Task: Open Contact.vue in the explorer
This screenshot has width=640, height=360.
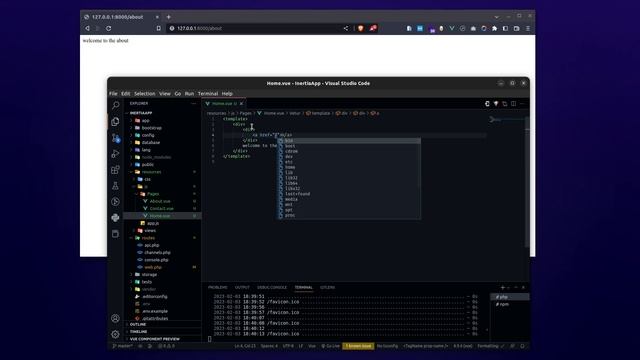Action: click(x=162, y=209)
